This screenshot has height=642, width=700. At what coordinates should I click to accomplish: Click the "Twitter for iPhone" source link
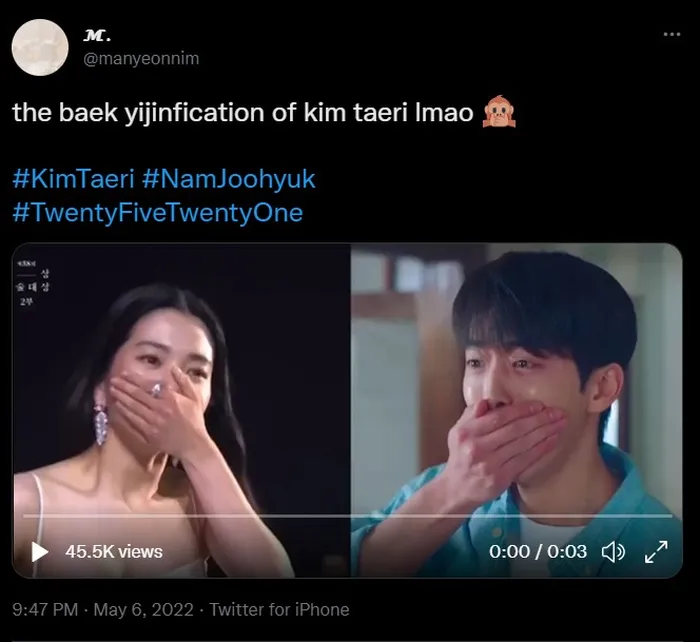[x=280, y=609]
